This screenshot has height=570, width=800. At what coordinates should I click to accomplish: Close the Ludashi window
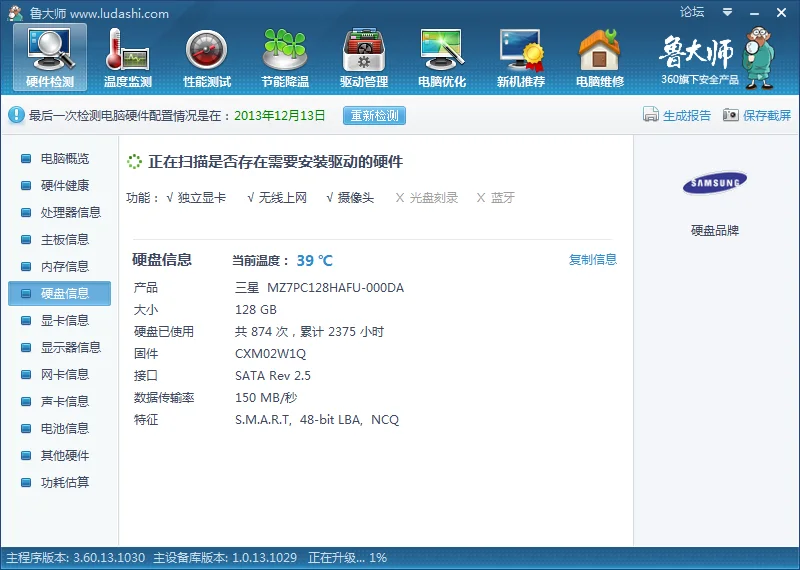click(x=781, y=13)
